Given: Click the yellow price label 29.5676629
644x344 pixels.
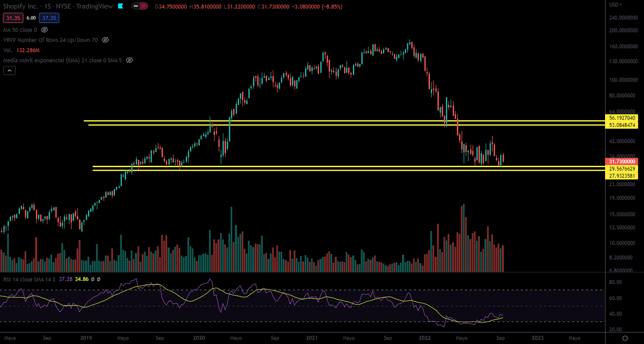Looking at the screenshot, I should pyautogui.click(x=622, y=169).
